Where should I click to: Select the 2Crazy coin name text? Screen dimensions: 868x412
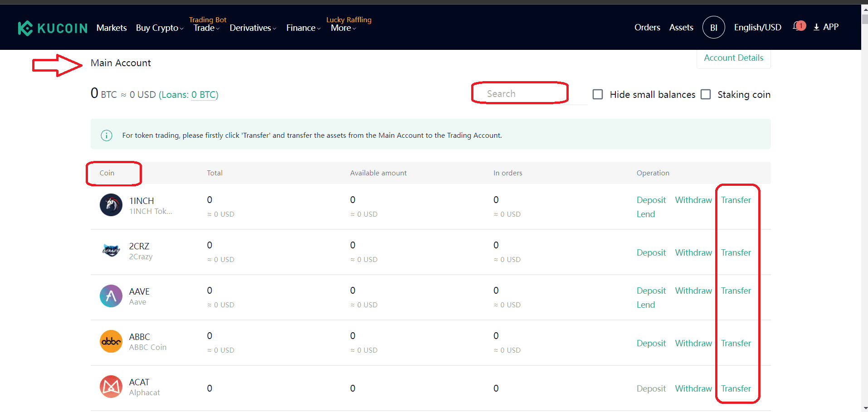(141, 257)
